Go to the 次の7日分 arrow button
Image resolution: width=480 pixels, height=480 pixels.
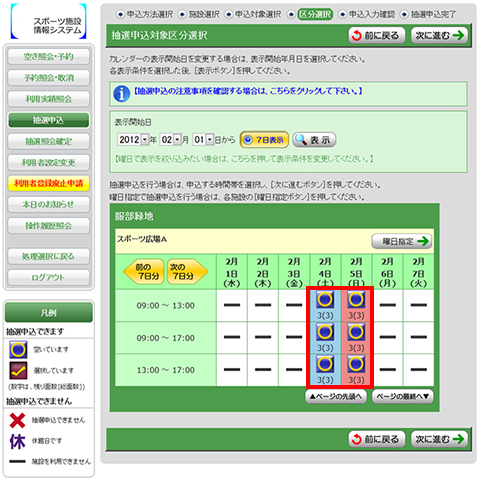point(187,272)
